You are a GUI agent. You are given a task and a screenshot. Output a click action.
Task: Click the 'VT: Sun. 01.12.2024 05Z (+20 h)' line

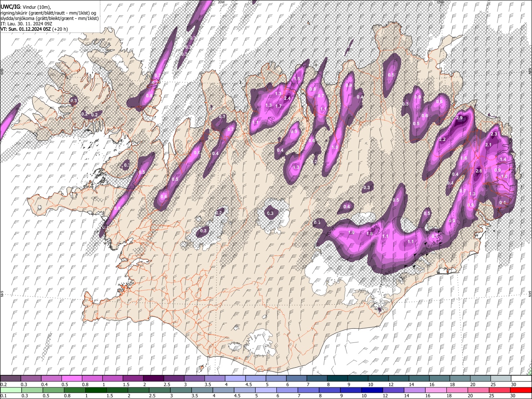coord(34,29)
